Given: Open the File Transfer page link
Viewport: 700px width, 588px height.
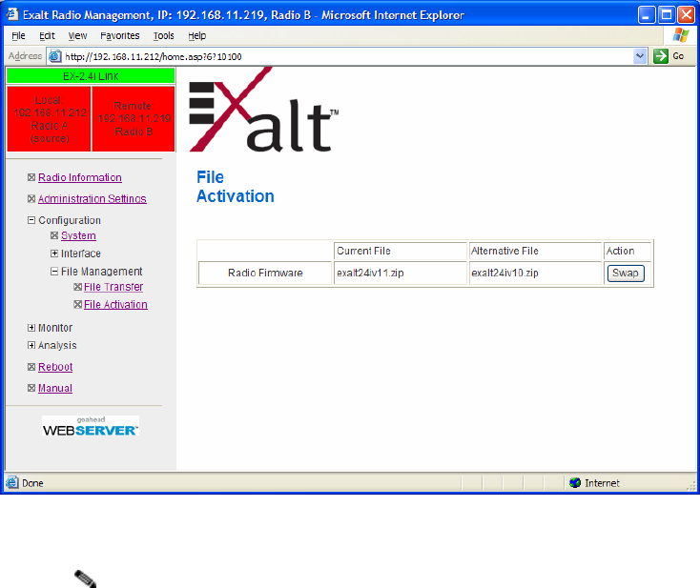Looking at the screenshot, I should coord(113,287).
